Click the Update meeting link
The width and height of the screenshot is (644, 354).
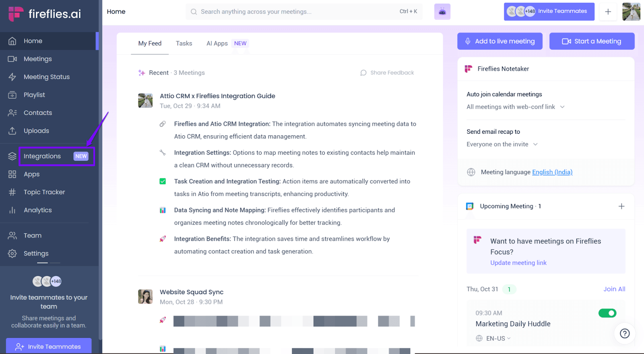click(x=518, y=263)
